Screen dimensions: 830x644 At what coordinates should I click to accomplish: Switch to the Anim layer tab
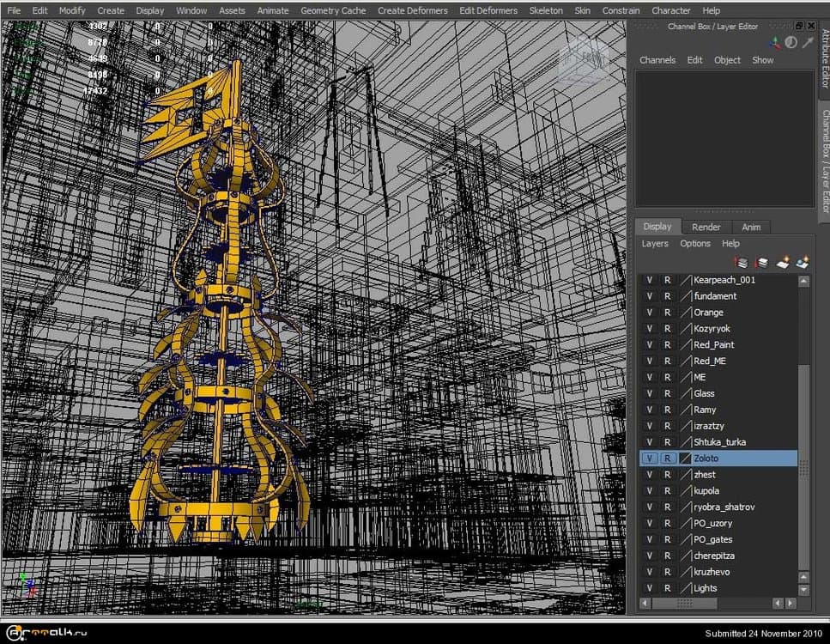coord(751,228)
